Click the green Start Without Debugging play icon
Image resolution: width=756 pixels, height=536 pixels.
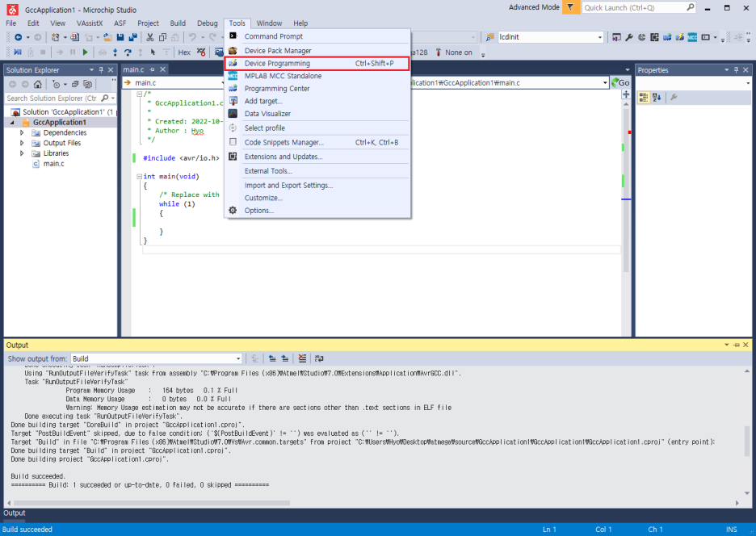coord(86,52)
